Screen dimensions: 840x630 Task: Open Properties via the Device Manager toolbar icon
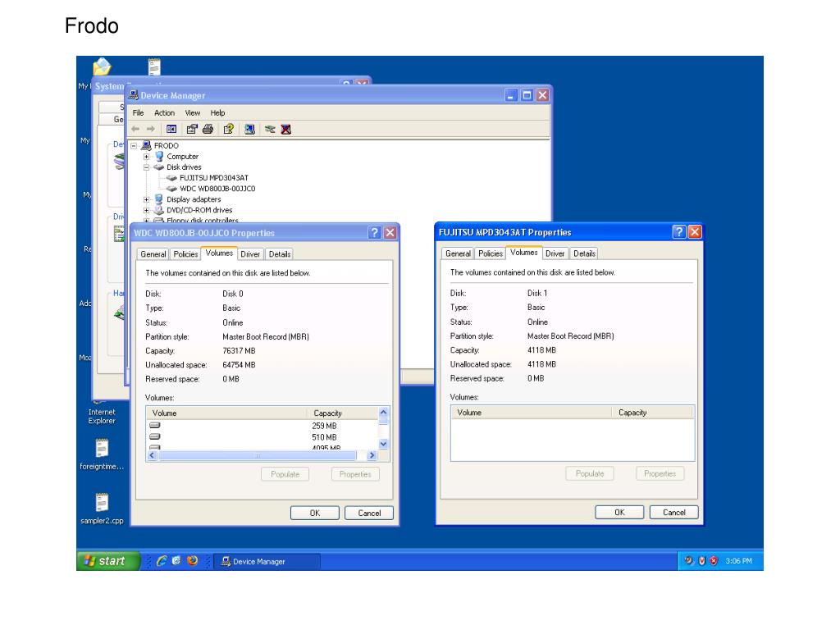pyautogui.click(x=192, y=129)
